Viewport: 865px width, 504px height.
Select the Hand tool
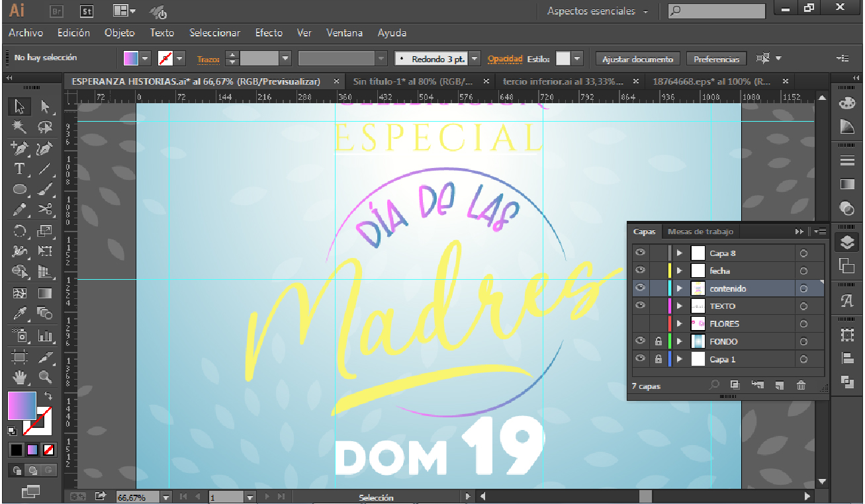(20, 378)
